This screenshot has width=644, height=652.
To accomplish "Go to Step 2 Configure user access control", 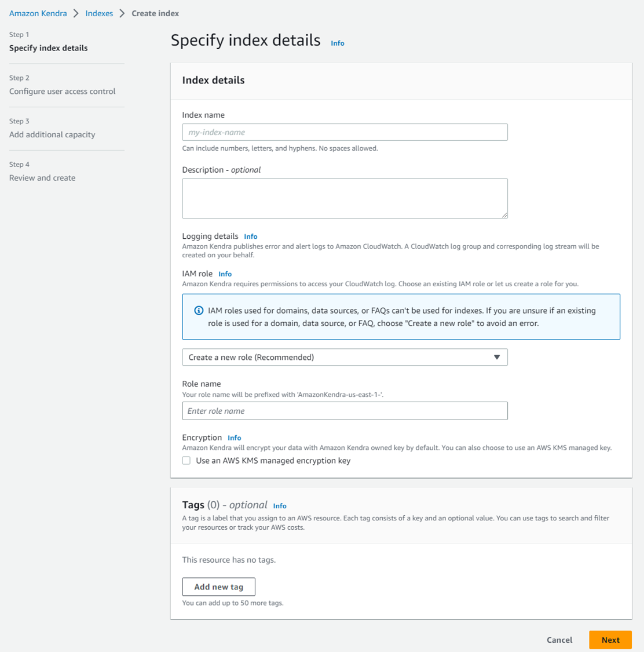I will (63, 92).
